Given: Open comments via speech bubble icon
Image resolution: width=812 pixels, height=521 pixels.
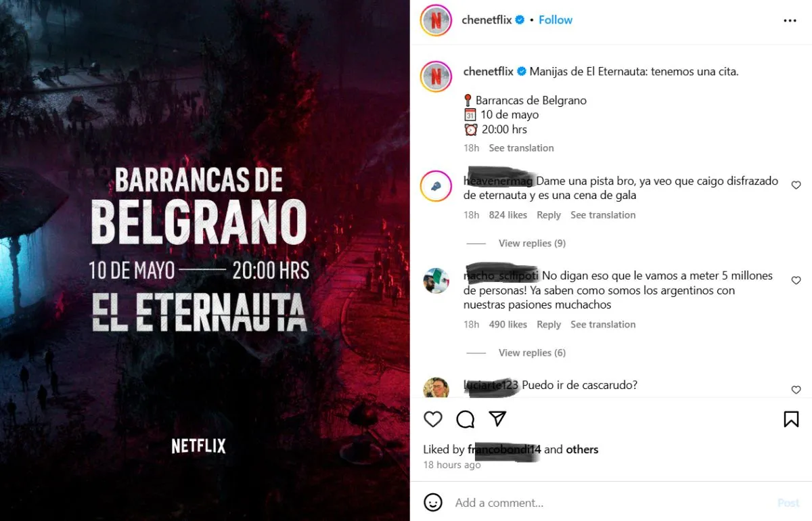Looking at the screenshot, I should click(x=466, y=420).
